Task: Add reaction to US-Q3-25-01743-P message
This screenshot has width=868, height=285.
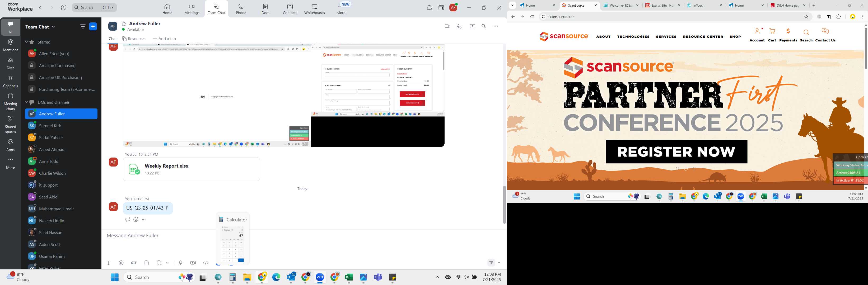Action: (136, 220)
